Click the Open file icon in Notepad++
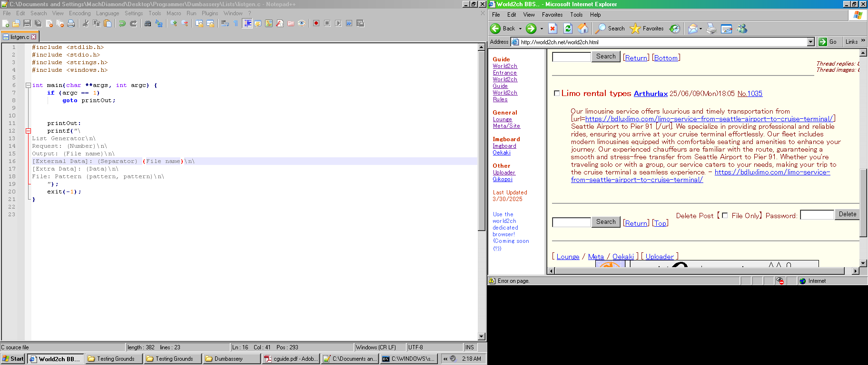The width and height of the screenshot is (868, 365). coord(16,23)
